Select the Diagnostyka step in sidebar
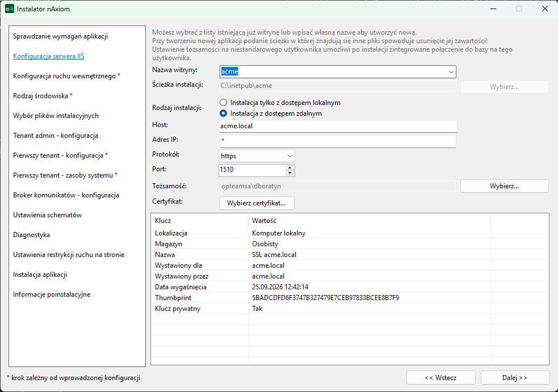 coord(30,234)
